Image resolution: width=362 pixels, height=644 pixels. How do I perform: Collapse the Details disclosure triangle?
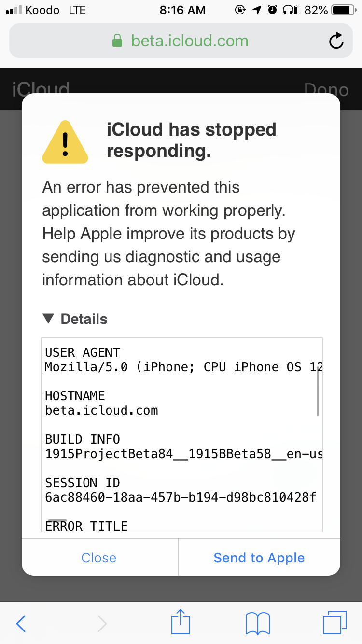pos(48,319)
